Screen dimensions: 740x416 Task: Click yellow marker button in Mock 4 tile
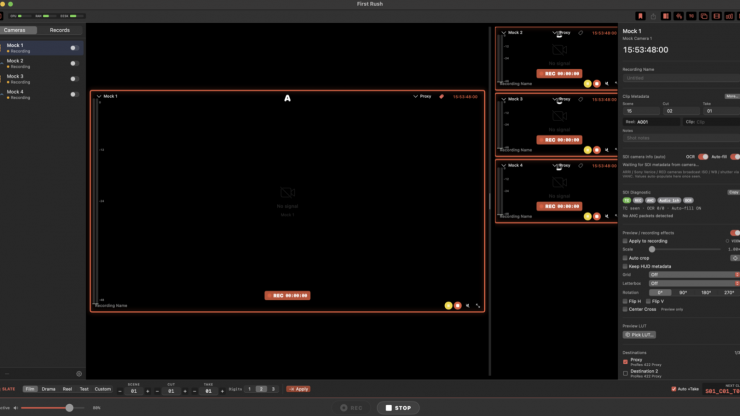click(x=588, y=216)
